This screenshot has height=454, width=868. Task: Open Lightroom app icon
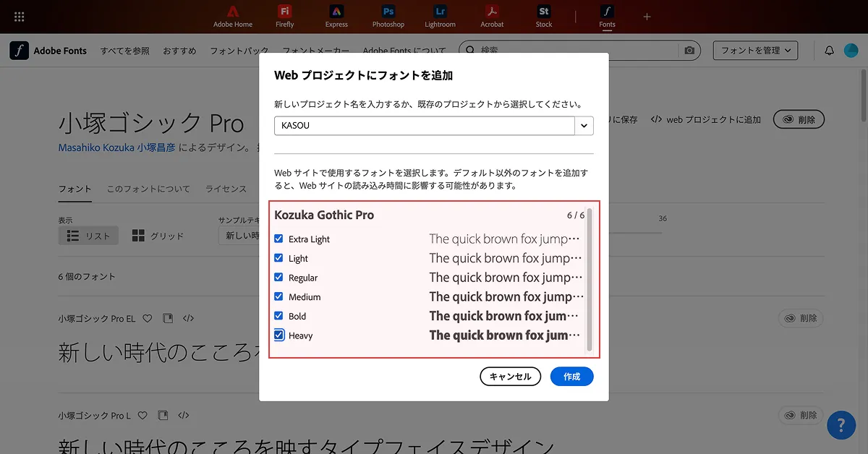[x=440, y=12]
